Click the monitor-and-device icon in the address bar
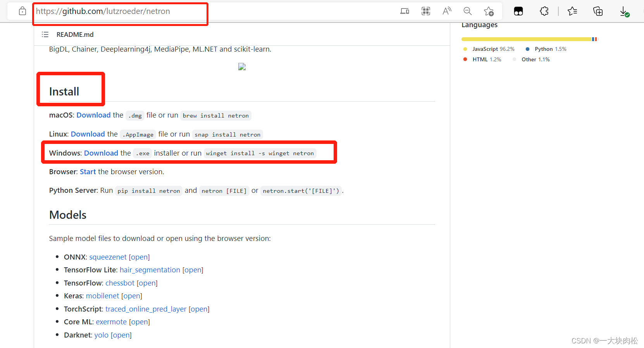Viewport: 644px width, 348px height. [x=405, y=11]
